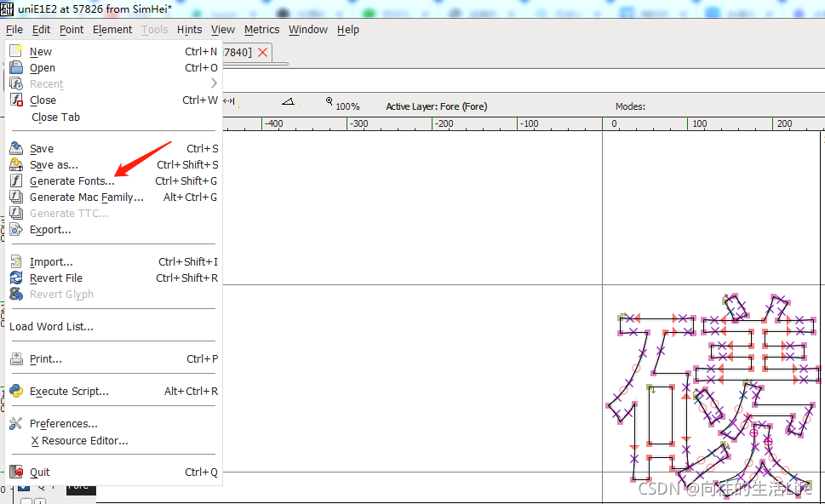Click the Open folder icon
Image resolution: width=825 pixels, height=504 pixels.
pyautogui.click(x=16, y=67)
